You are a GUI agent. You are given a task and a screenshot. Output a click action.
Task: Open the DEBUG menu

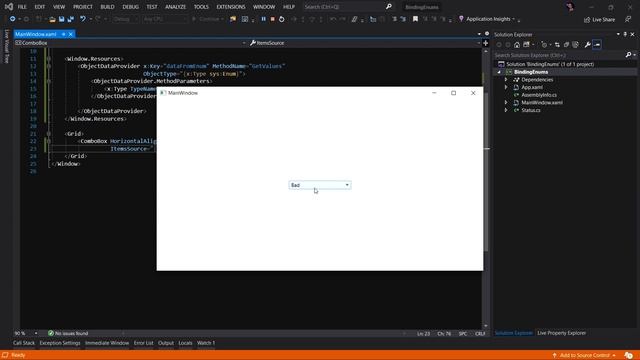click(131, 7)
